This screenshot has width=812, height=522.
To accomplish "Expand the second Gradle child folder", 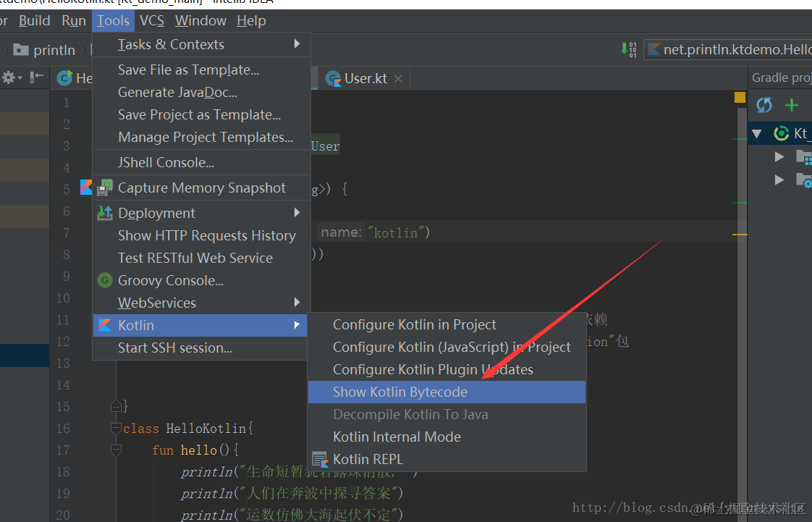I will 779,180.
